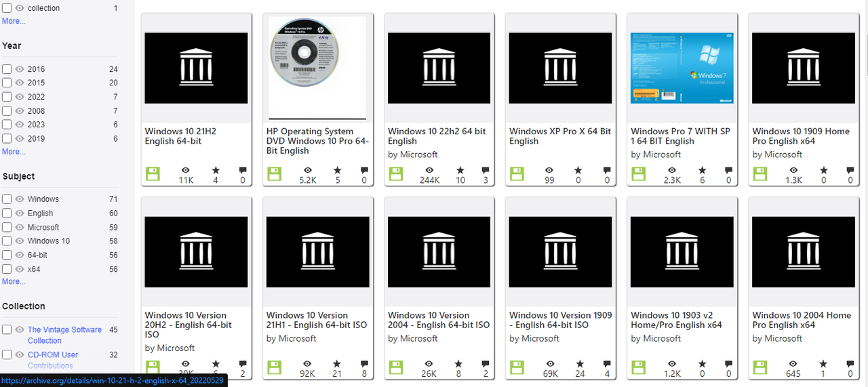Click the views eye on Windows Pro 7 card

(x=672, y=171)
